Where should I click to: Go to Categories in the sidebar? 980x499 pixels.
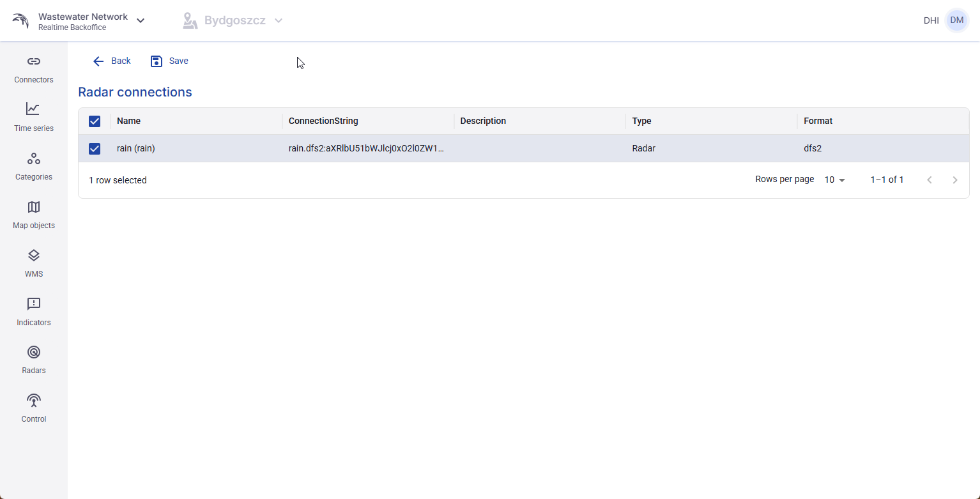34,166
